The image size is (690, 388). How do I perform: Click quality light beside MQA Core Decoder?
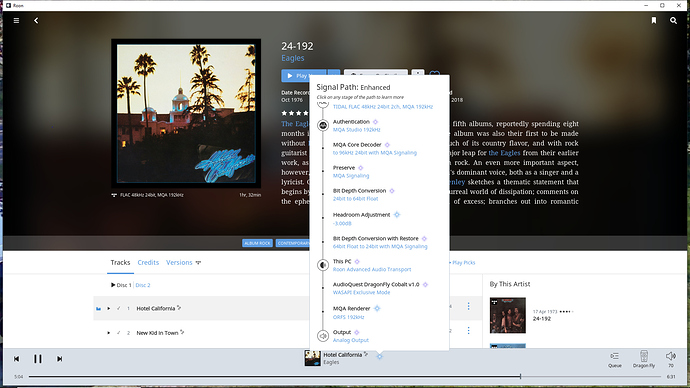tap(387, 145)
